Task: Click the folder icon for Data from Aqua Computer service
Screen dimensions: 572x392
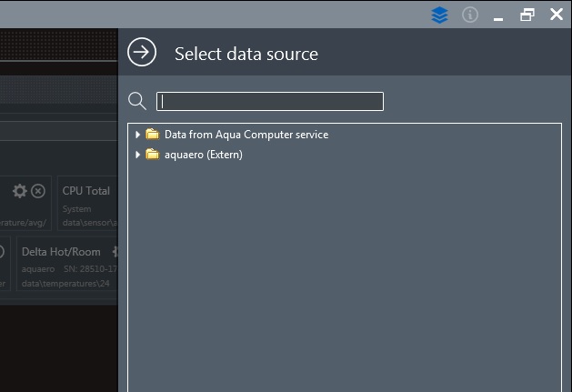Action: pyautogui.click(x=152, y=135)
